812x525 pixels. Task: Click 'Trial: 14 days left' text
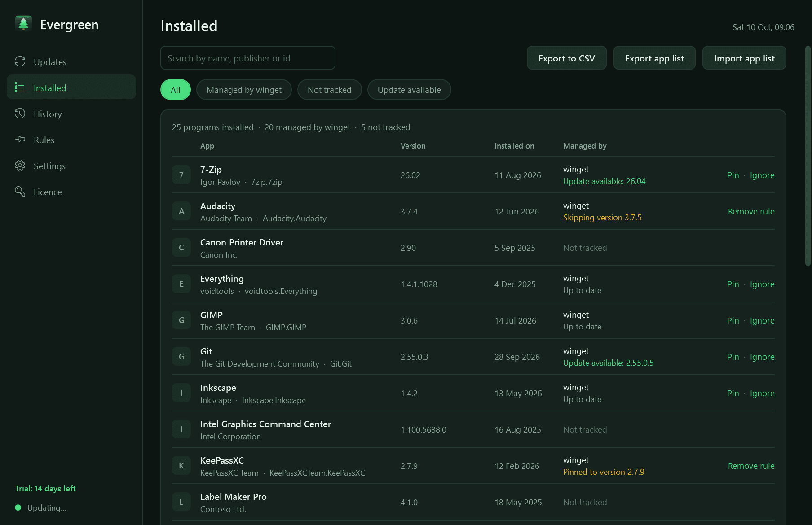pyautogui.click(x=45, y=489)
